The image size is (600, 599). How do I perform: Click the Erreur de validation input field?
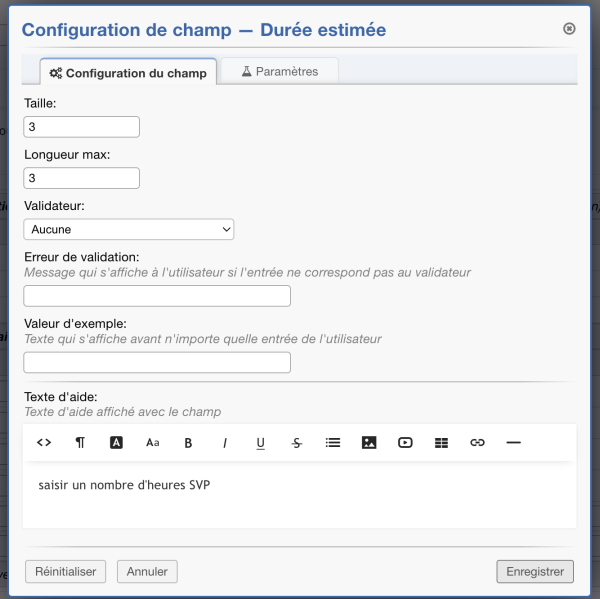[157, 296]
